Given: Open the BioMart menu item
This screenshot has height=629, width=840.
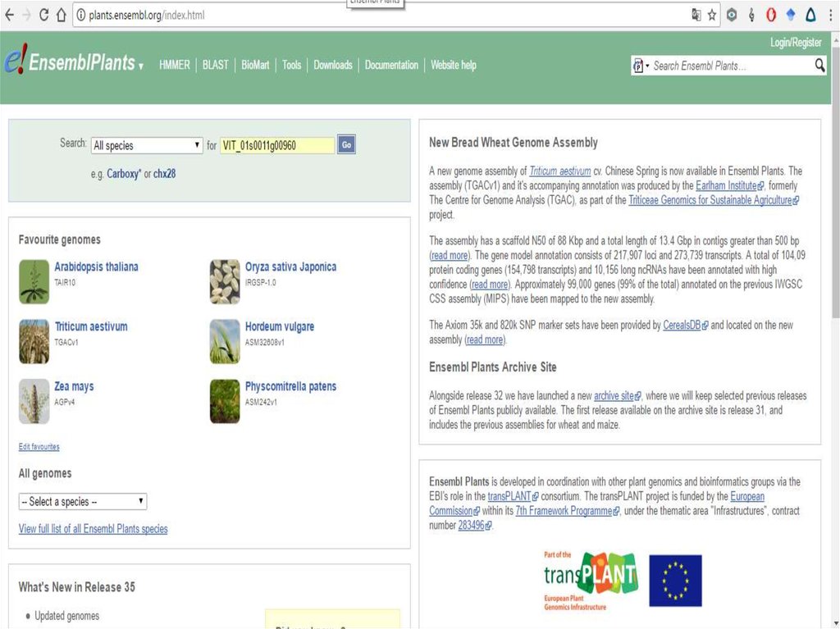Looking at the screenshot, I should [255, 65].
